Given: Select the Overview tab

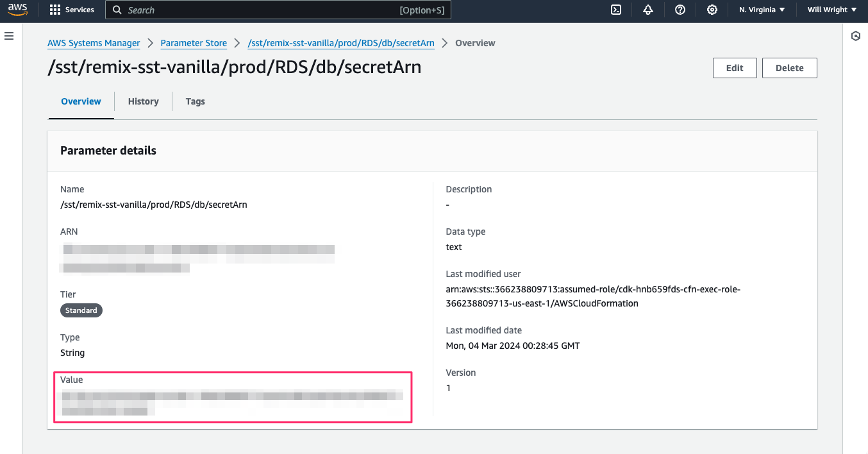Looking at the screenshot, I should click(81, 101).
